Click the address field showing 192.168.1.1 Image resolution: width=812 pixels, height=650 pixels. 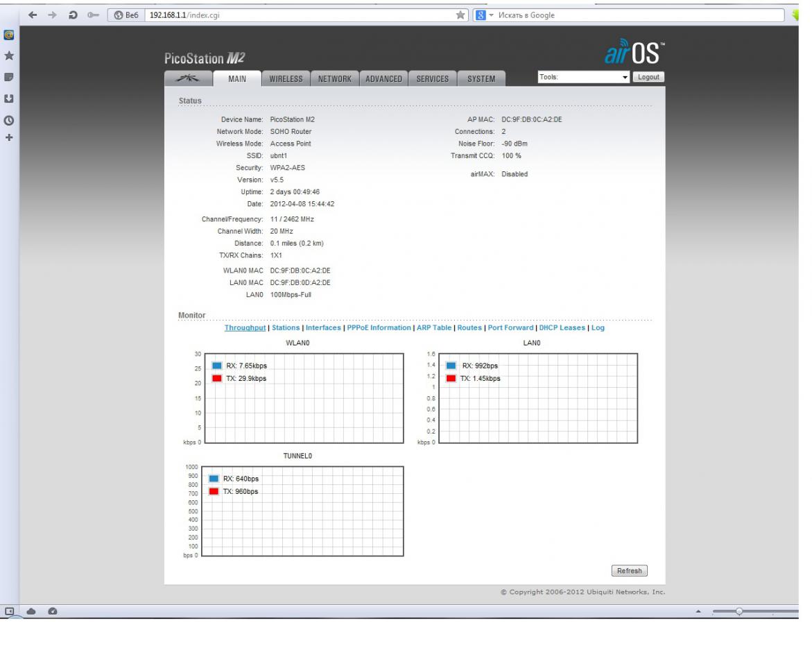coord(298,15)
